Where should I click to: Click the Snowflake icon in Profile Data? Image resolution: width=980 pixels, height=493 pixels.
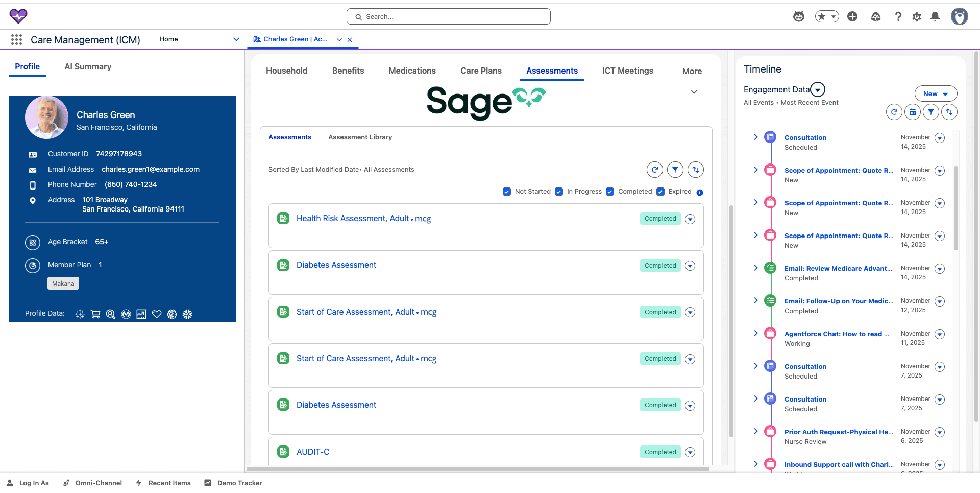[187, 314]
